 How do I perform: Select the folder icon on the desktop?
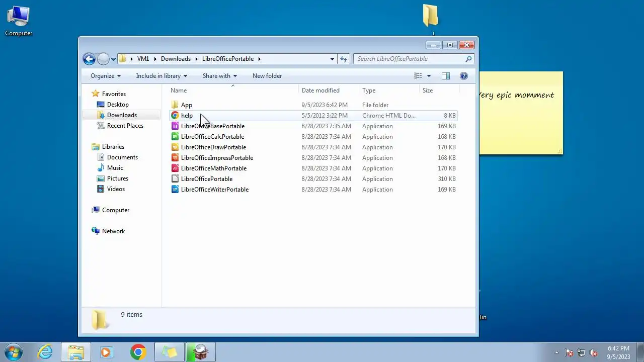coord(431,16)
